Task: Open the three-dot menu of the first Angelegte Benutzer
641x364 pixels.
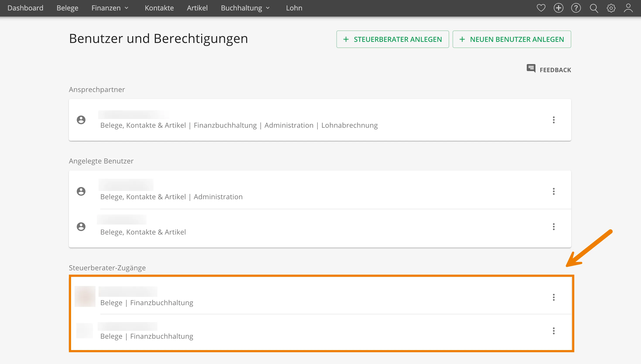Action: click(x=554, y=191)
